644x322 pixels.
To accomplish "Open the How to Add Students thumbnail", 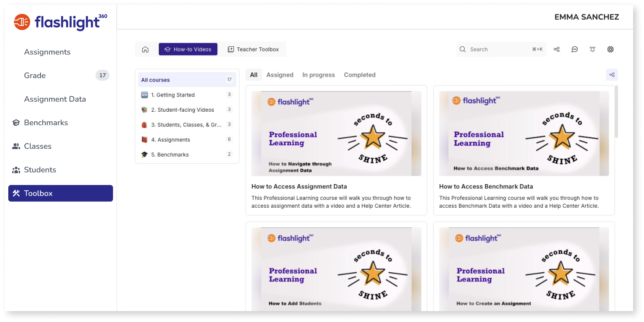I will 336,269.
